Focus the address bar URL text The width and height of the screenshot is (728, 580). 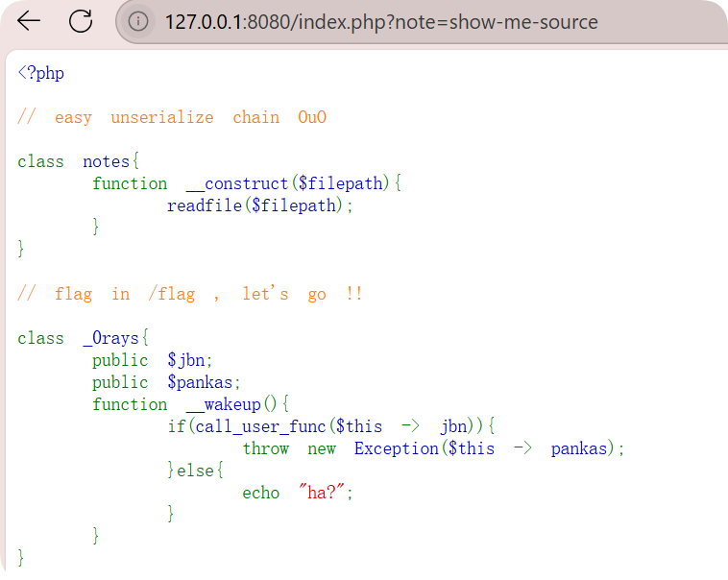tap(381, 22)
